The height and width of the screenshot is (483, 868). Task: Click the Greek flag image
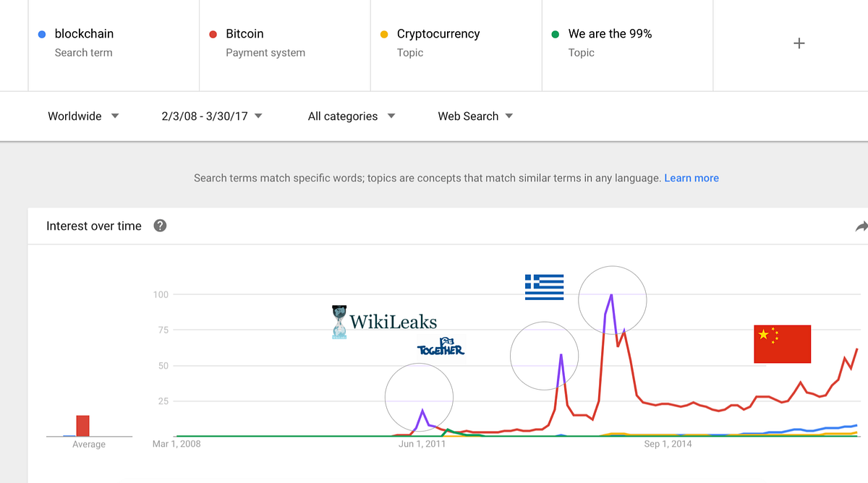click(544, 287)
